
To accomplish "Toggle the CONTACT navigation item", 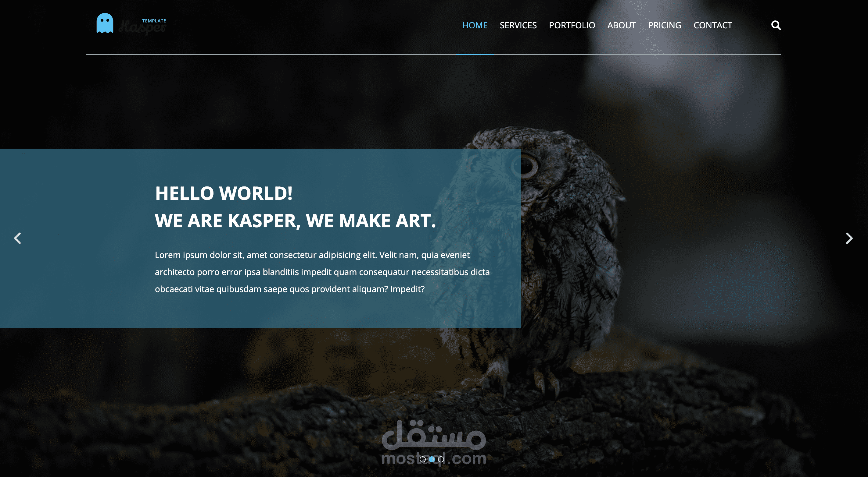I will [x=713, y=25].
